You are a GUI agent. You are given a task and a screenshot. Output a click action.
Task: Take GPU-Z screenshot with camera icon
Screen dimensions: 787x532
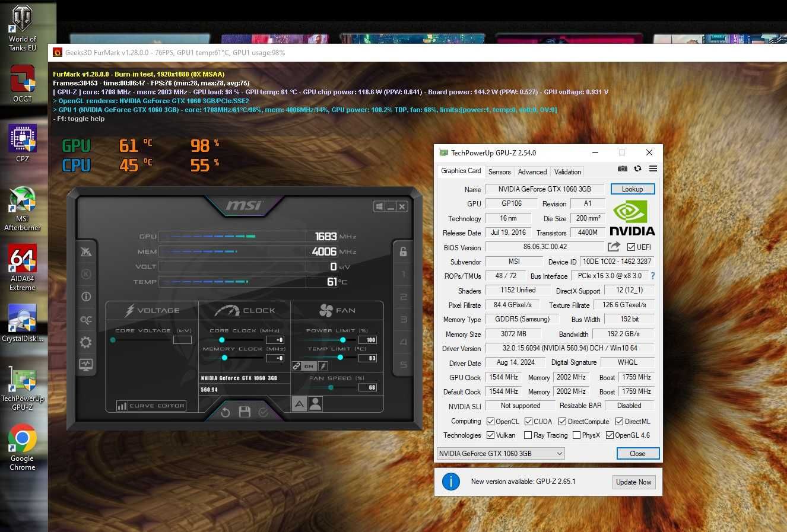pyautogui.click(x=623, y=168)
